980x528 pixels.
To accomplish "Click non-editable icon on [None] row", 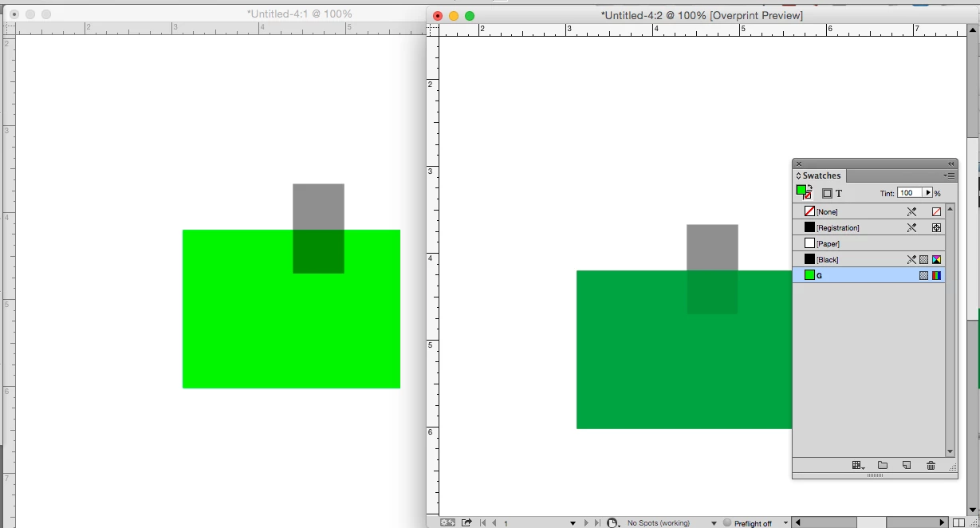I will [911, 211].
